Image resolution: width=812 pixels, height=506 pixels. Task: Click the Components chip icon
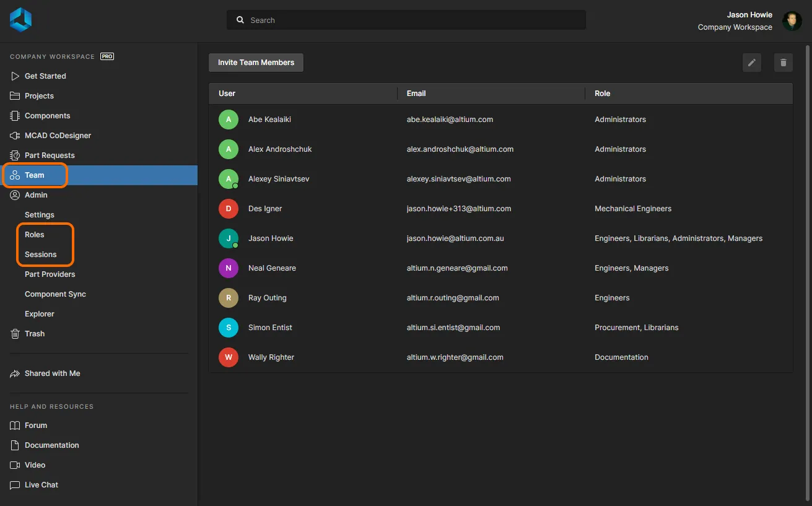point(15,116)
